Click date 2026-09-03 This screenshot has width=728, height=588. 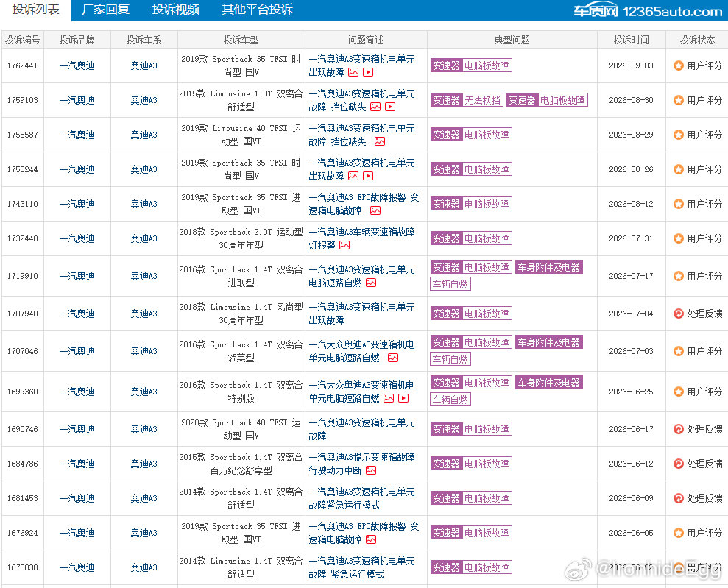point(631,65)
